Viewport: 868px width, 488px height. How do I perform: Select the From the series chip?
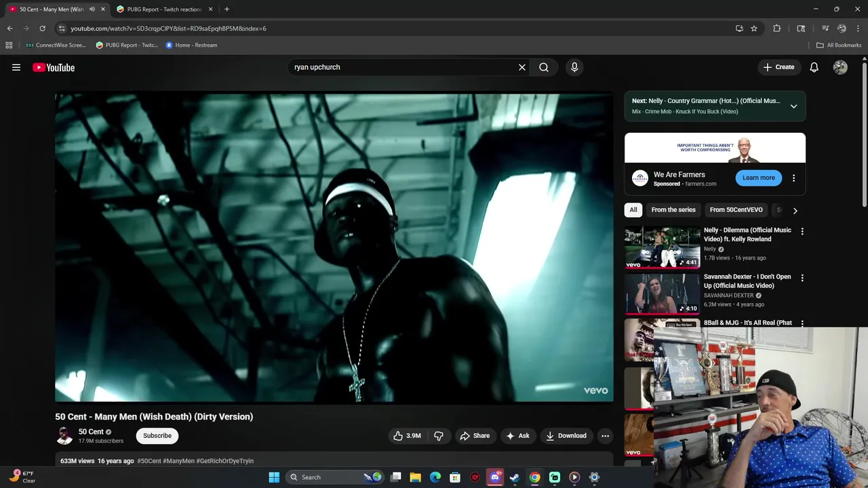673,210
